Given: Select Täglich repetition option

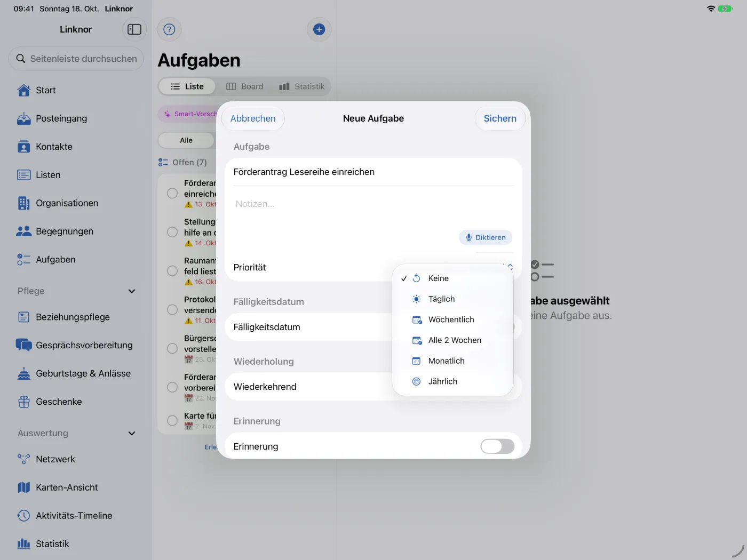Looking at the screenshot, I should (452, 299).
